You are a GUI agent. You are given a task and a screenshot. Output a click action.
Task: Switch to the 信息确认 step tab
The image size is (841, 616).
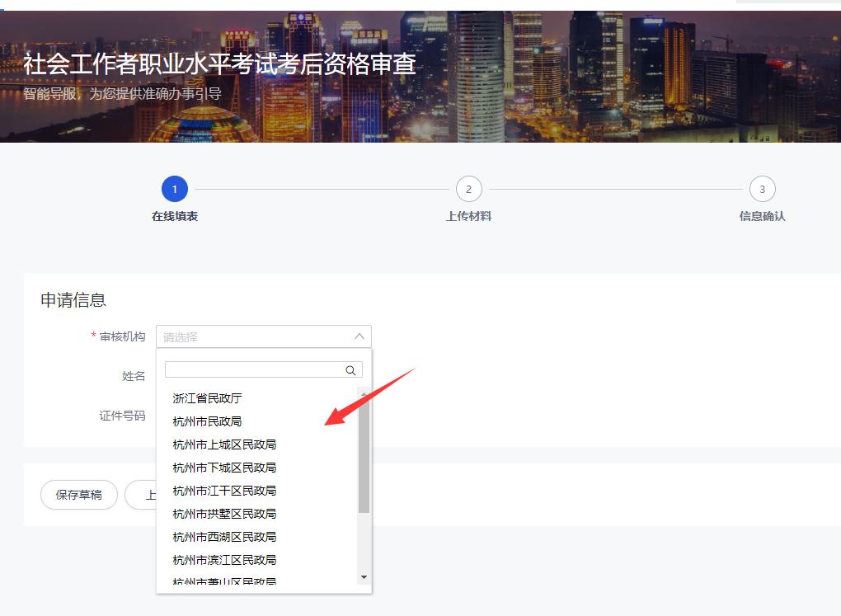[x=762, y=214]
